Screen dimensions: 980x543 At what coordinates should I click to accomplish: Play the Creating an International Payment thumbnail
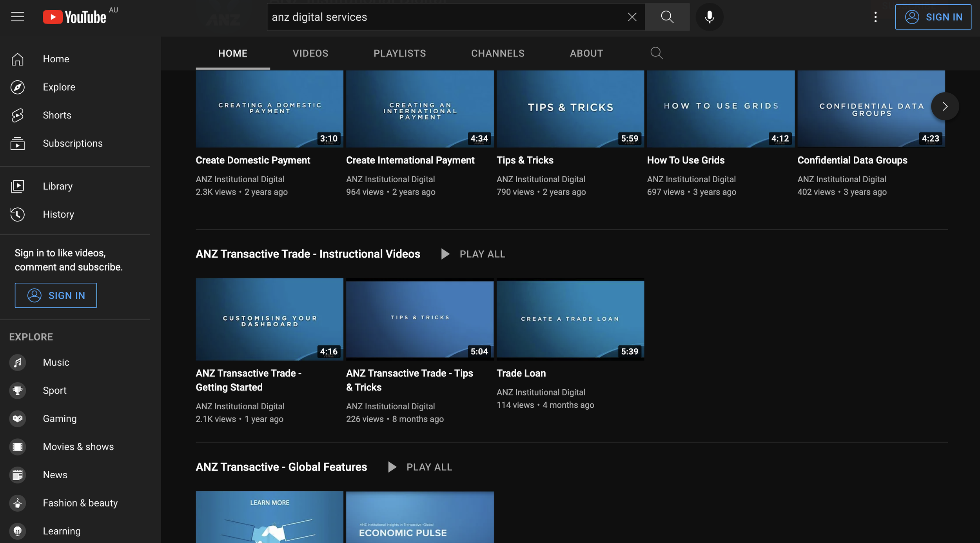point(420,109)
